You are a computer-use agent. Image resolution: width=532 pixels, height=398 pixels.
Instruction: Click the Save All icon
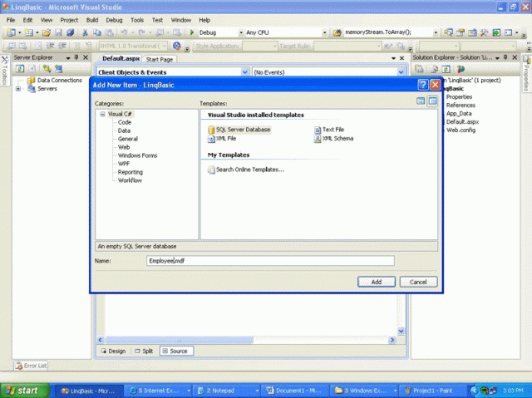click(x=70, y=32)
